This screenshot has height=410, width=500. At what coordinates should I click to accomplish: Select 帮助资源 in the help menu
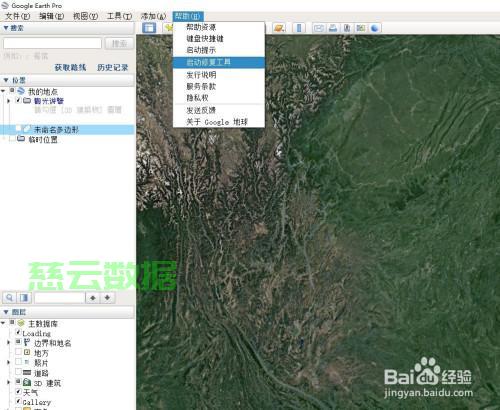[x=219, y=27]
